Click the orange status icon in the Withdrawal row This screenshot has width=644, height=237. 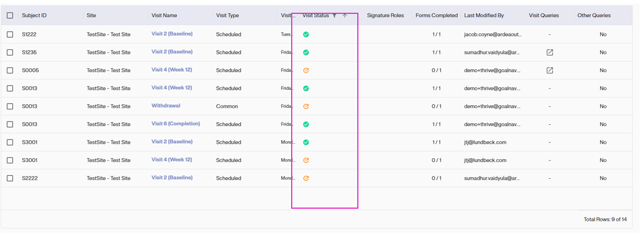tap(306, 107)
